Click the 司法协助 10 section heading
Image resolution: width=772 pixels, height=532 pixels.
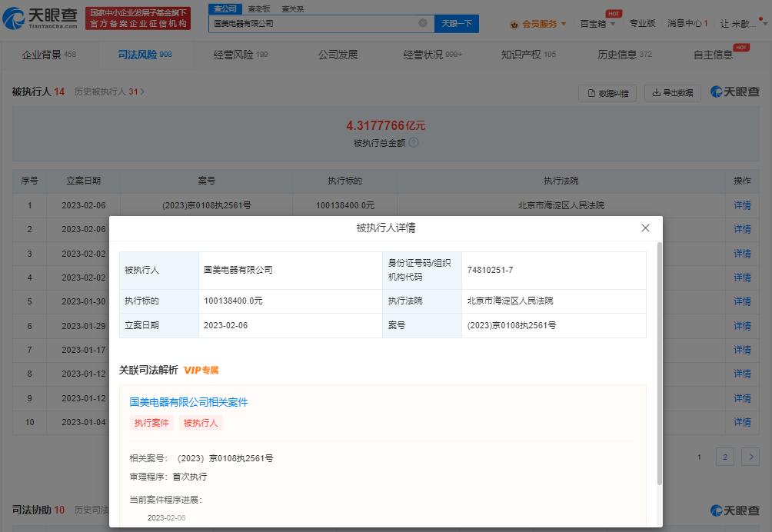38,510
